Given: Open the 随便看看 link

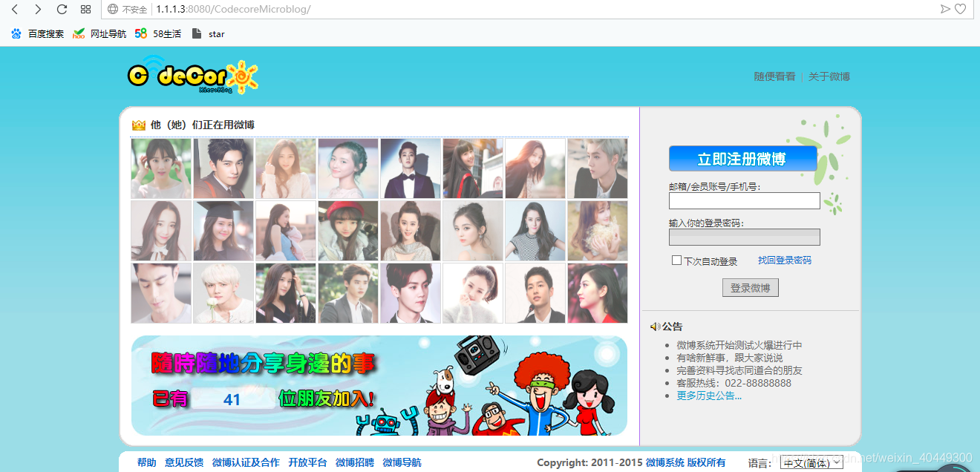Looking at the screenshot, I should coord(774,76).
